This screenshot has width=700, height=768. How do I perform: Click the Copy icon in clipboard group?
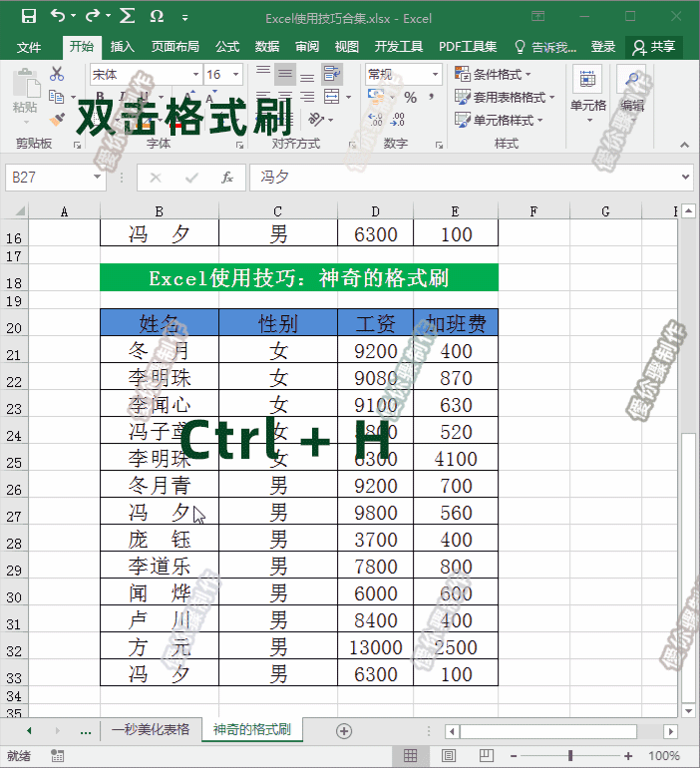(57, 97)
